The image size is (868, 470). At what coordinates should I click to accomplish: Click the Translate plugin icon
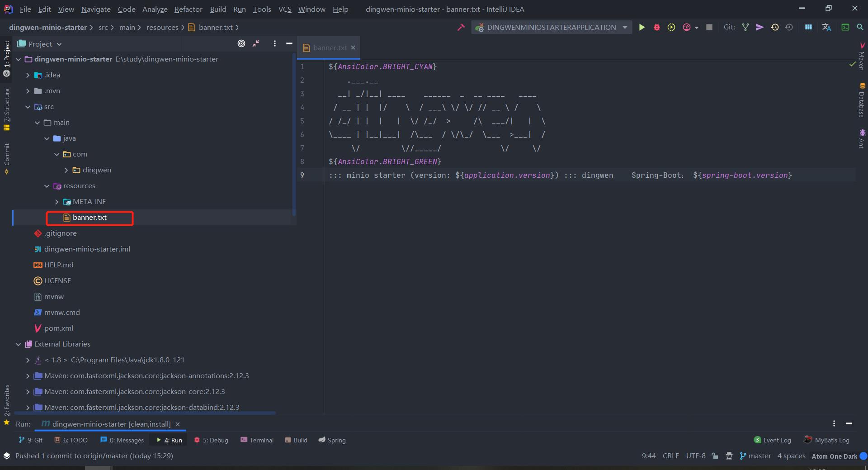coord(826,27)
